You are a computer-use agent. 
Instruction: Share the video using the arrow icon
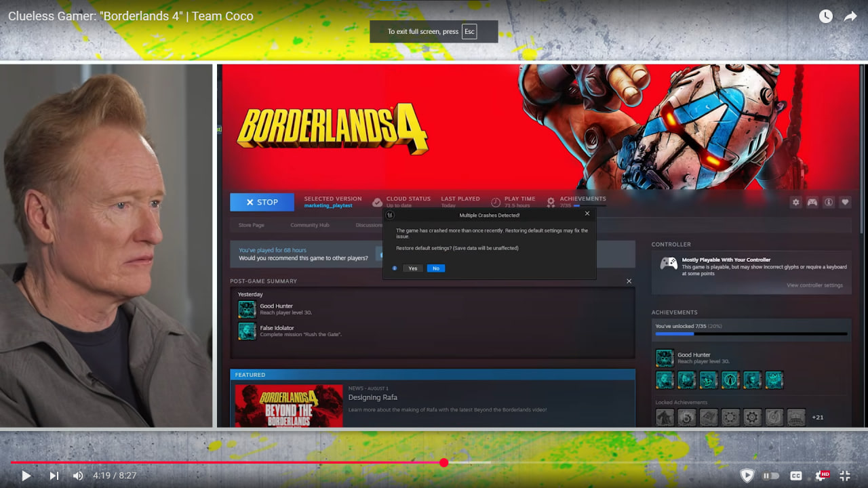tap(850, 16)
